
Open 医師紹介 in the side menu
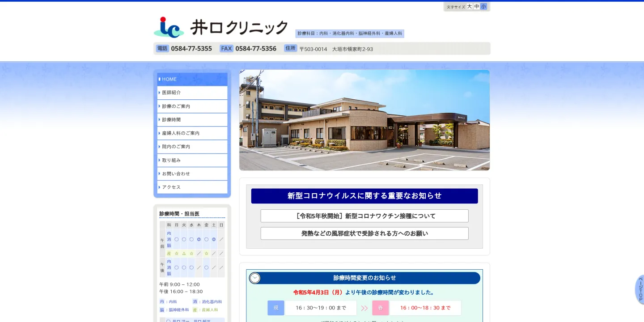192,93
